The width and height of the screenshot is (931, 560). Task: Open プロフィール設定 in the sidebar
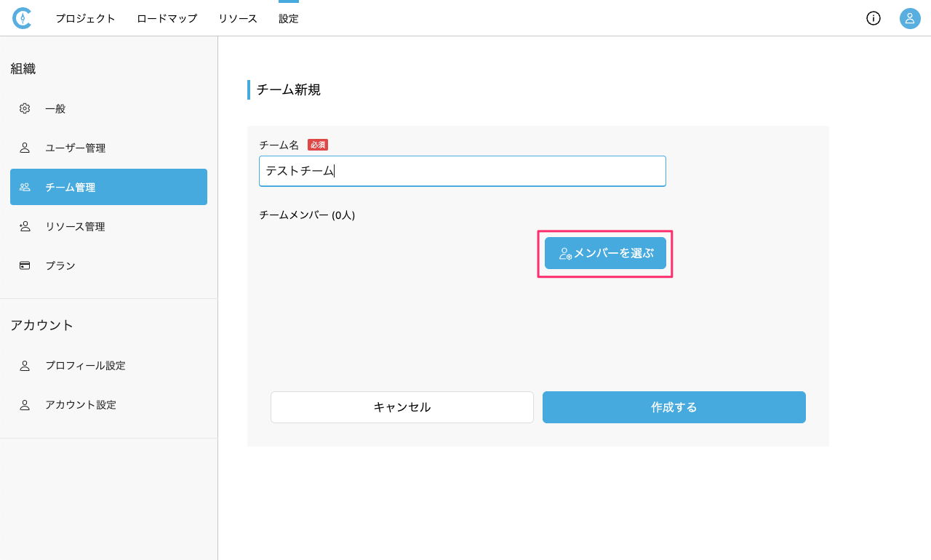pyautogui.click(x=85, y=365)
